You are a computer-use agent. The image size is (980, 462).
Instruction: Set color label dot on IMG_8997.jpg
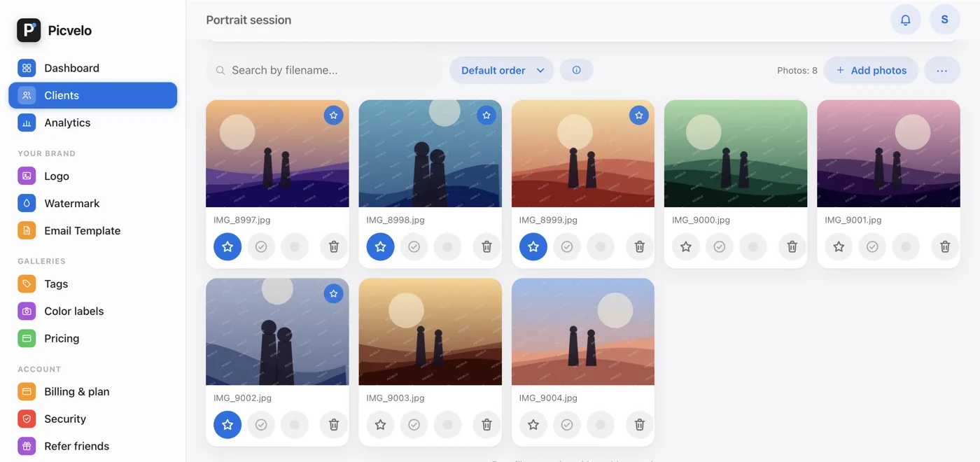[295, 246]
